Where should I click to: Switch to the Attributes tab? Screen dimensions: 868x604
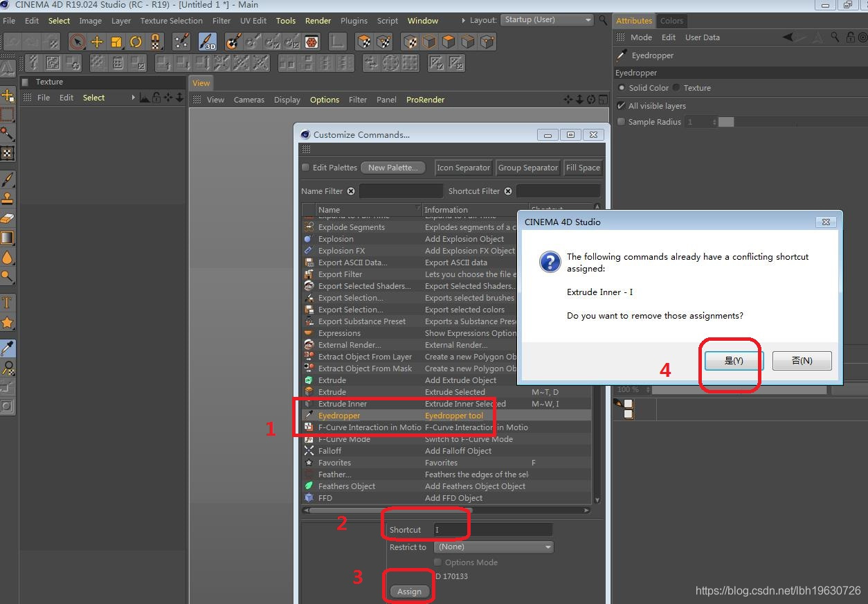click(634, 21)
